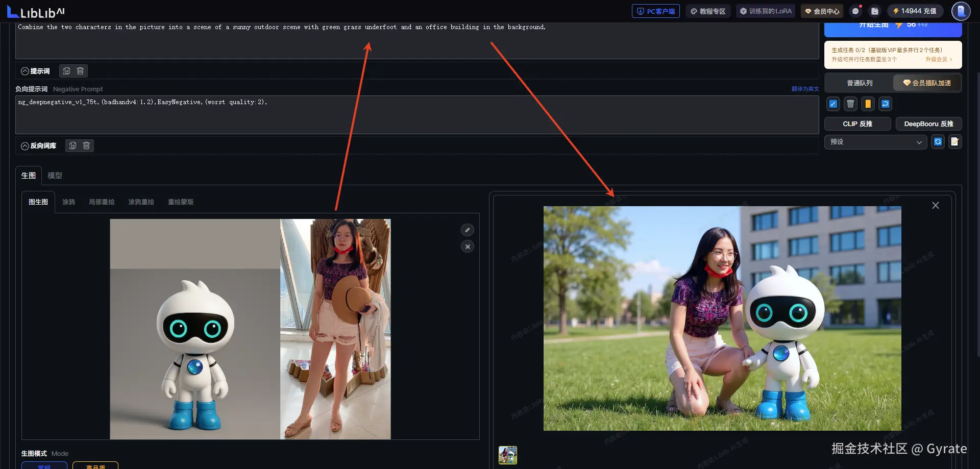This screenshot has height=469, width=980.
Task: Click the pencil edit icon on input image
Action: (467, 230)
